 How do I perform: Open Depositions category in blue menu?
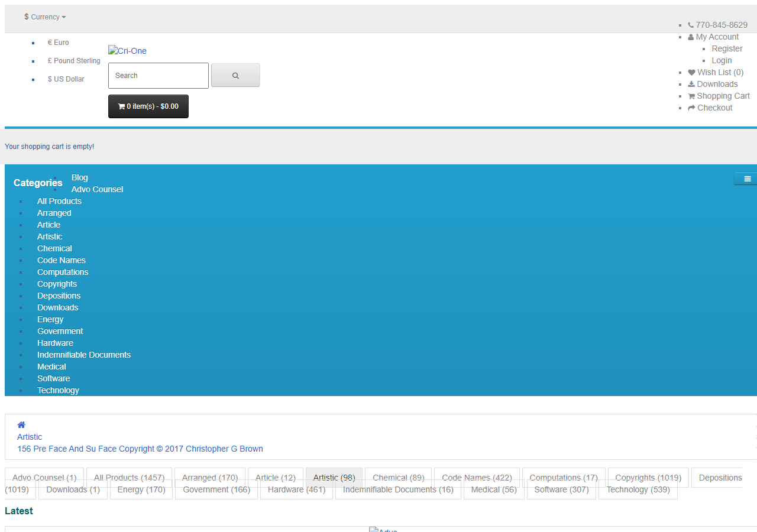[x=59, y=296]
